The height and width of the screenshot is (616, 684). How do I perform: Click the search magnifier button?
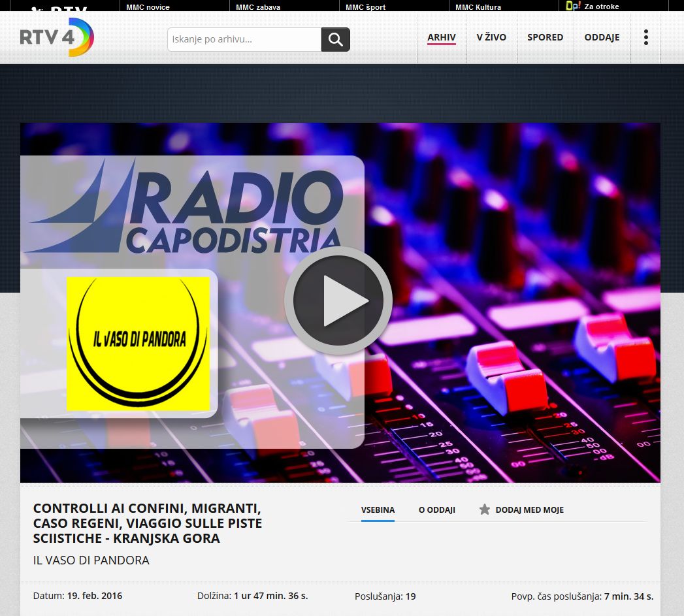[335, 39]
